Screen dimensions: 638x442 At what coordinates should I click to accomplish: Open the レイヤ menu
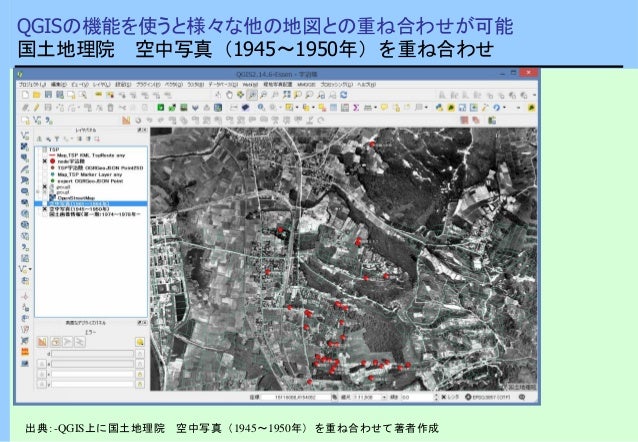coord(101,84)
